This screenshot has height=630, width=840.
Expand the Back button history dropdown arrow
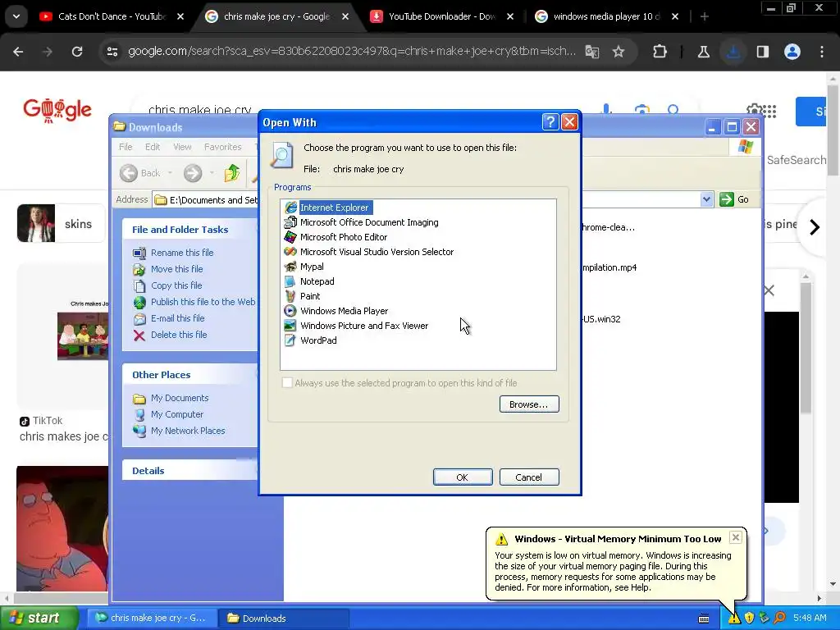(170, 173)
